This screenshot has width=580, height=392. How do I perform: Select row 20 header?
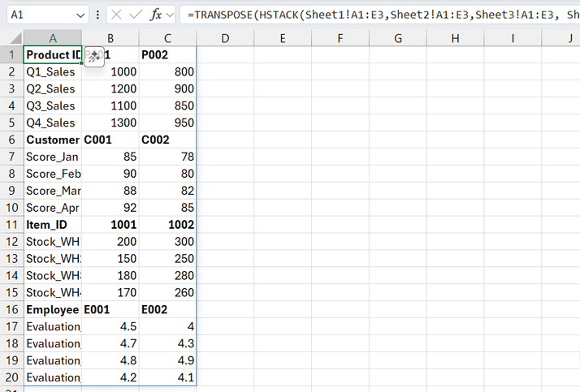coord(12,377)
